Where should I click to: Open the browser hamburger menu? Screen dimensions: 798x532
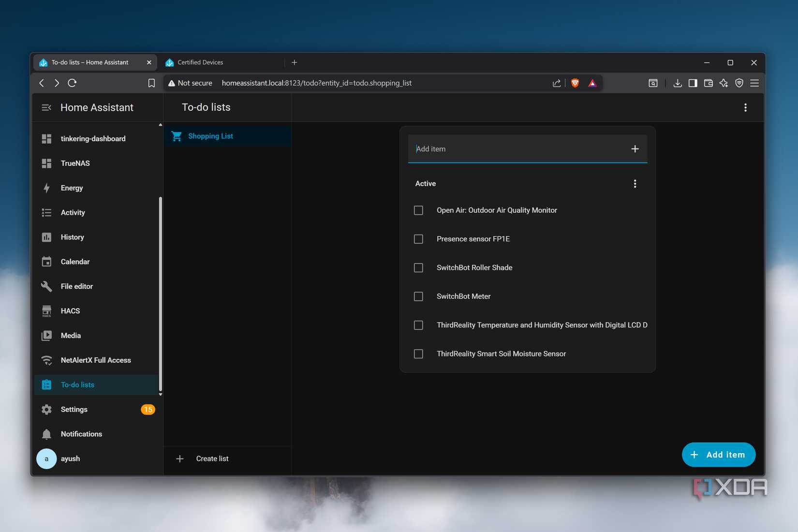pyautogui.click(x=754, y=83)
